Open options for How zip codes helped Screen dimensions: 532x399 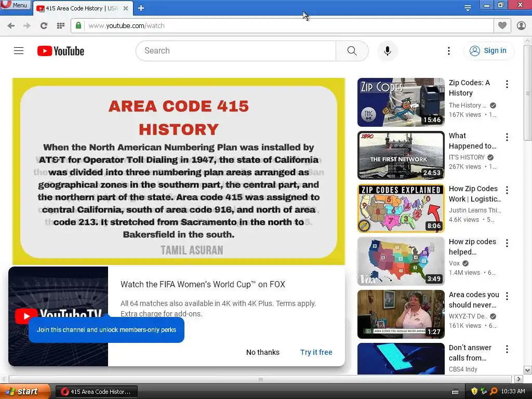[x=507, y=243]
